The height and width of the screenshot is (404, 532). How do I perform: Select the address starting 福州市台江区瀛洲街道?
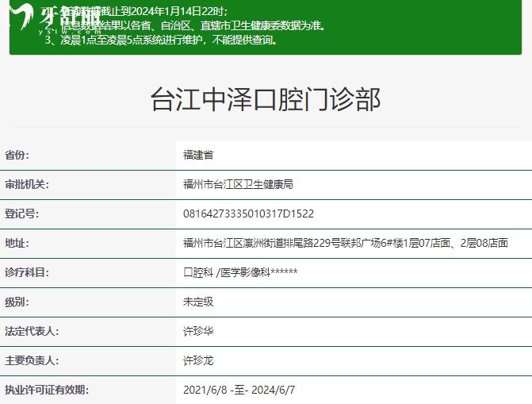[346, 243]
